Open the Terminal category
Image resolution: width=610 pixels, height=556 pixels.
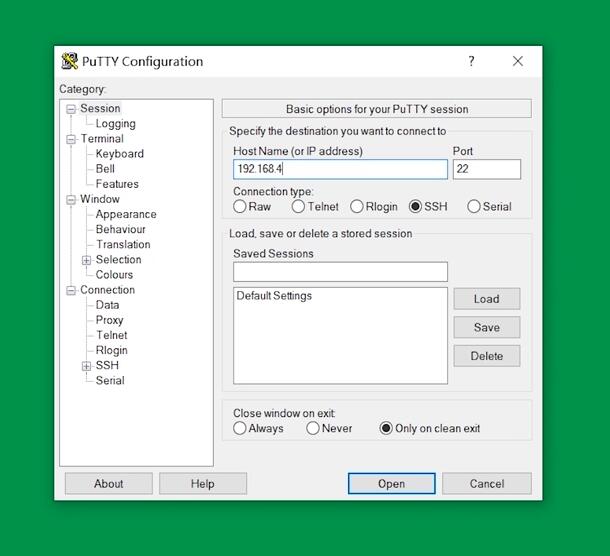[102, 139]
